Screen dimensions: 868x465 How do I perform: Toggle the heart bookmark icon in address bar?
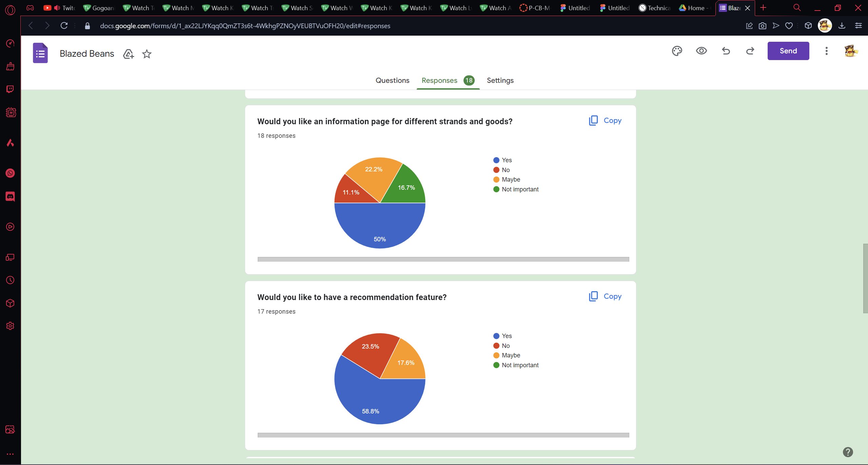789,26
